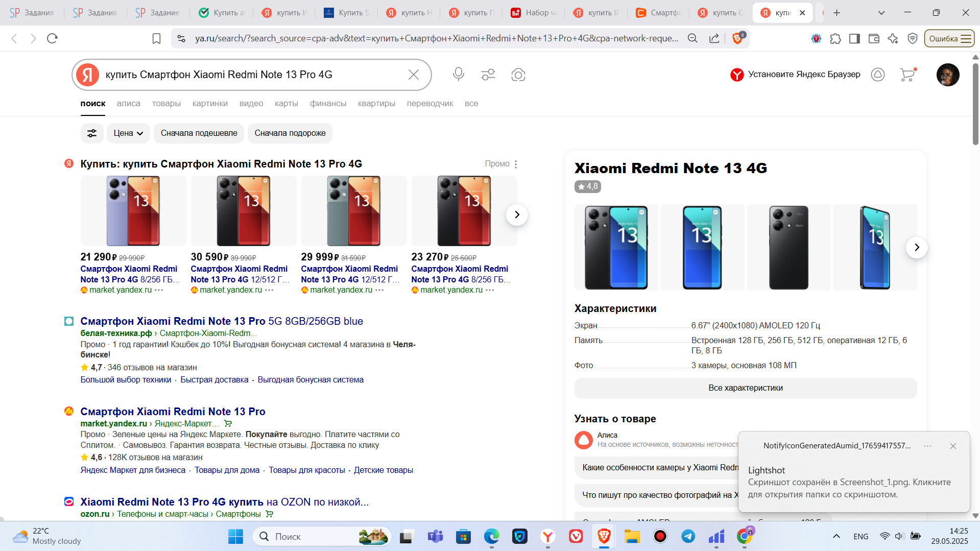
Task: Open the weather widget Mostly cloudy
Action: click(47, 536)
